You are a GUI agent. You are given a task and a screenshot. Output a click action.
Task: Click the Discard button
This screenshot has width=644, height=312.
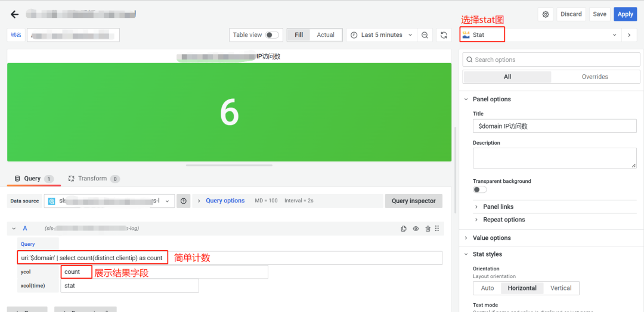(571, 14)
